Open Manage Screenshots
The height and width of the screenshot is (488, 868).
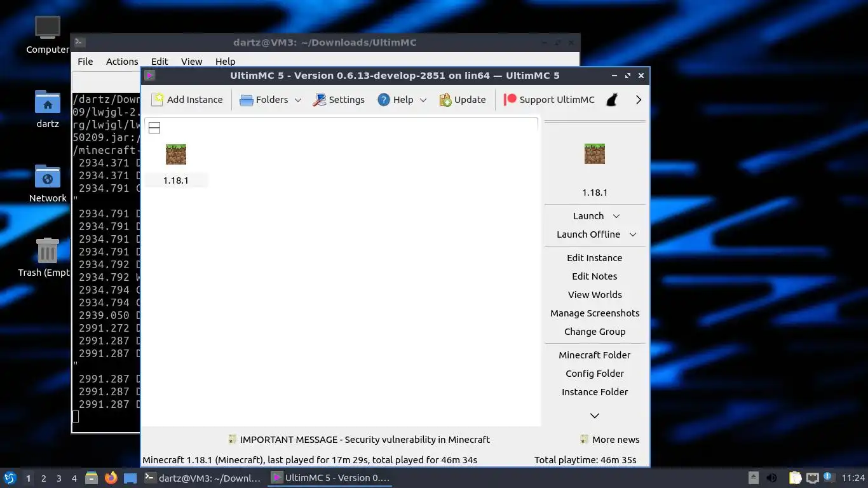pos(595,313)
